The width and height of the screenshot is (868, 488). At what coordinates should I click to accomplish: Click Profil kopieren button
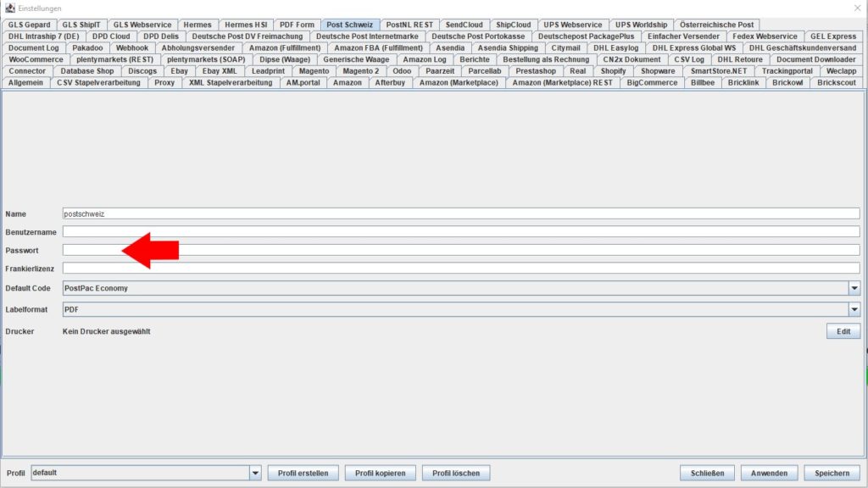(x=381, y=473)
